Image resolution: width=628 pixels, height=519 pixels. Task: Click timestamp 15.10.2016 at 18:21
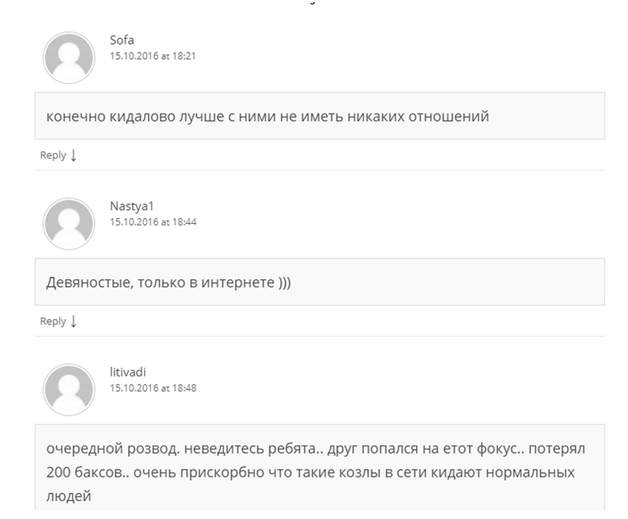pos(152,56)
